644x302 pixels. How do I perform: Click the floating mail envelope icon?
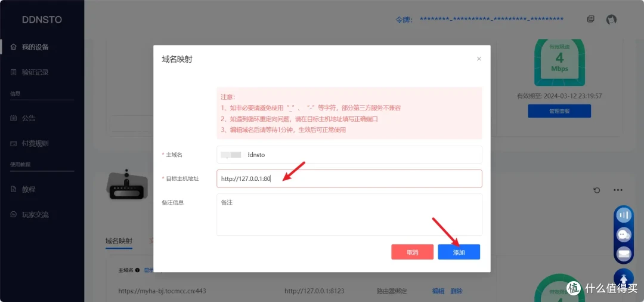coord(624,254)
